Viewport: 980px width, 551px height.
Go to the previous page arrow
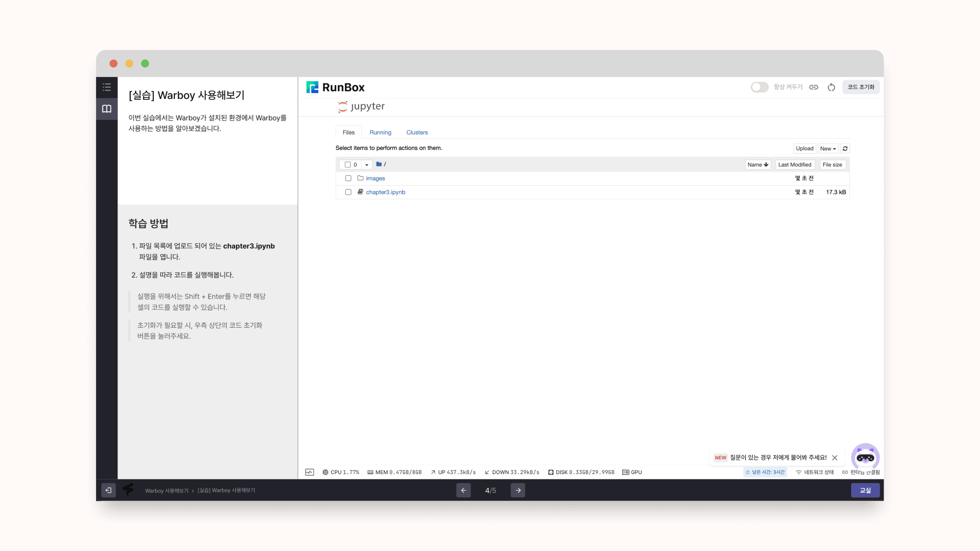point(464,490)
